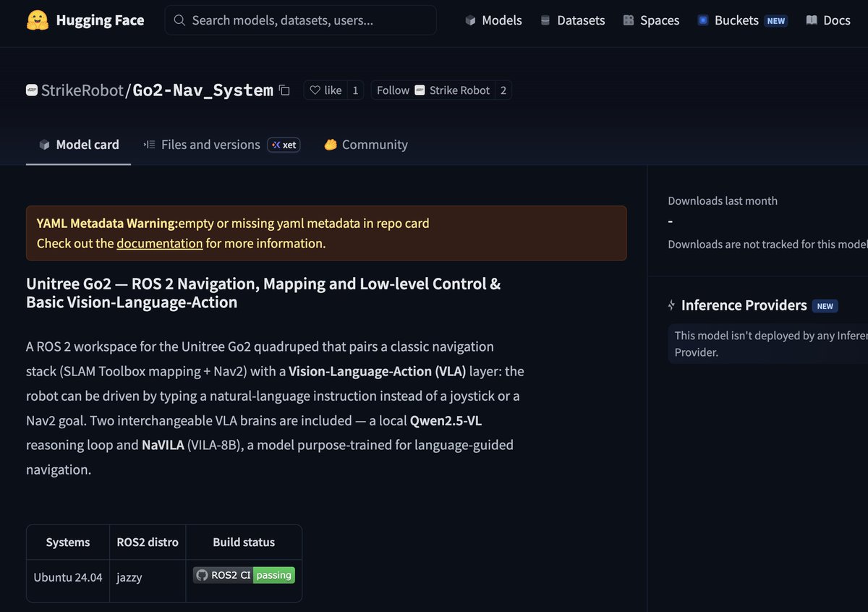
Task: Click the Inference Providers lightning icon
Action: click(x=672, y=305)
